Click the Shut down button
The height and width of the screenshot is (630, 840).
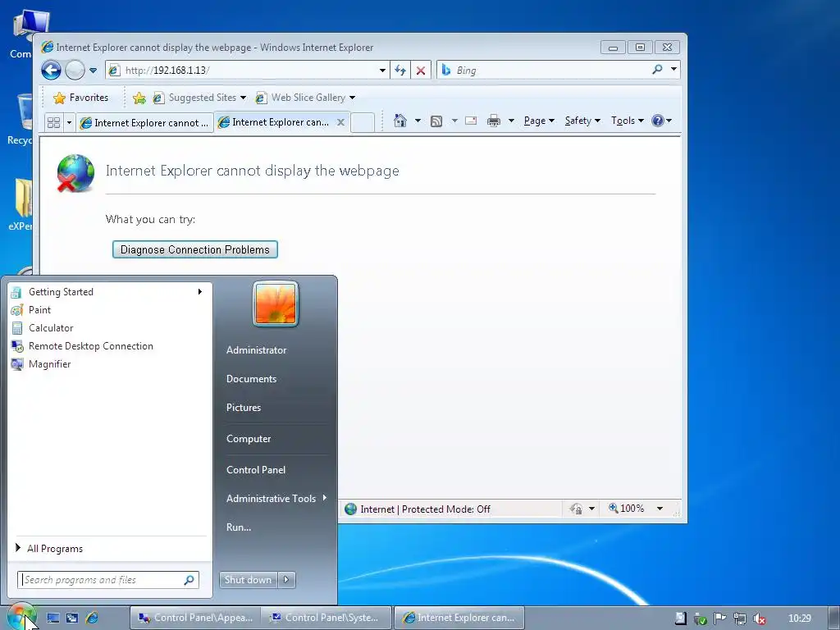248,580
